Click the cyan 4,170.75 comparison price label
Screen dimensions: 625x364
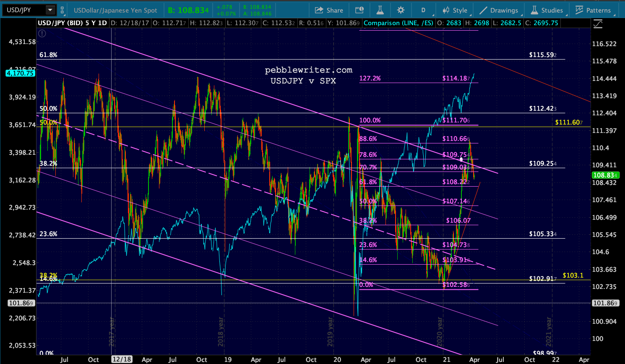[20, 73]
